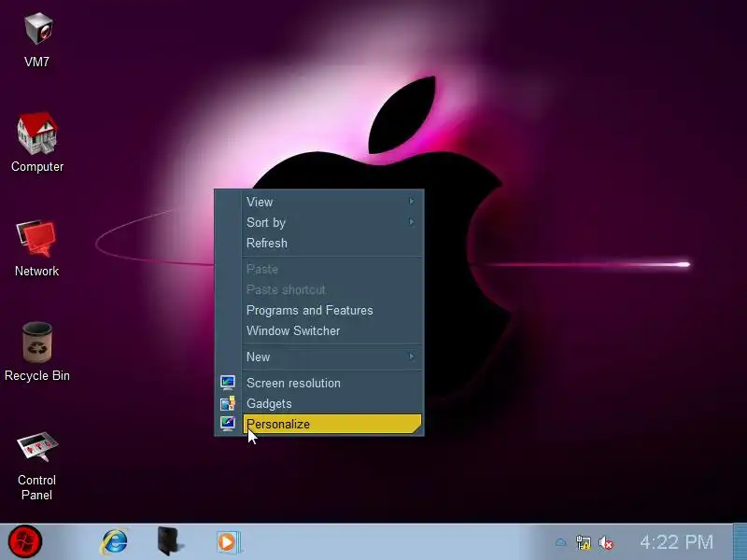Open the Sort by submenu
The image size is (747, 560).
point(332,222)
